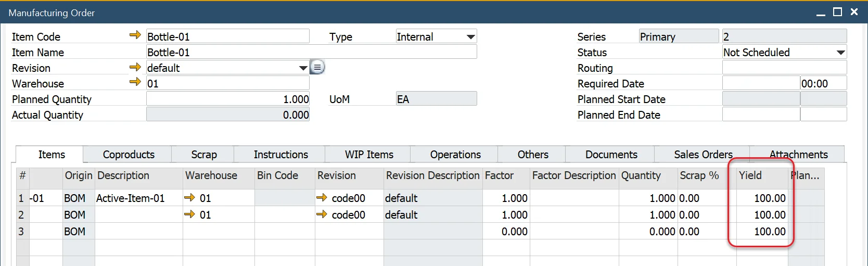Click row 1 Revision code00 link arrow

322,198
